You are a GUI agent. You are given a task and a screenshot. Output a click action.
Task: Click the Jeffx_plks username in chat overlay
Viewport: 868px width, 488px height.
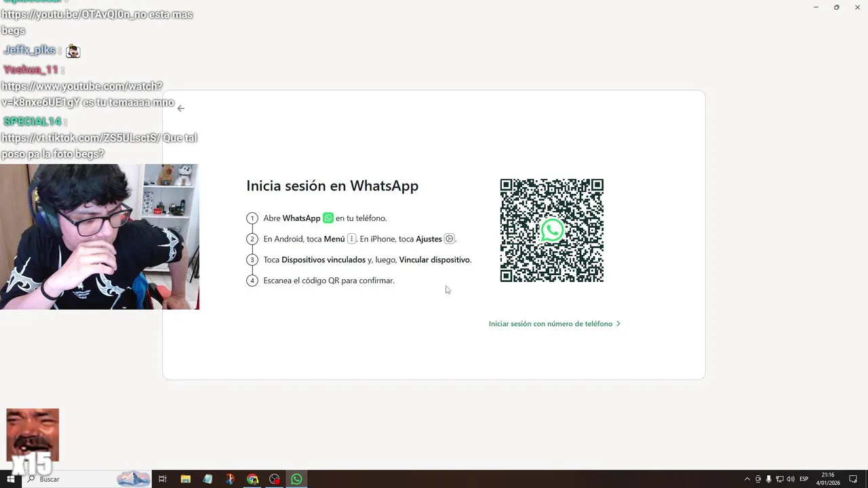tap(30, 51)
